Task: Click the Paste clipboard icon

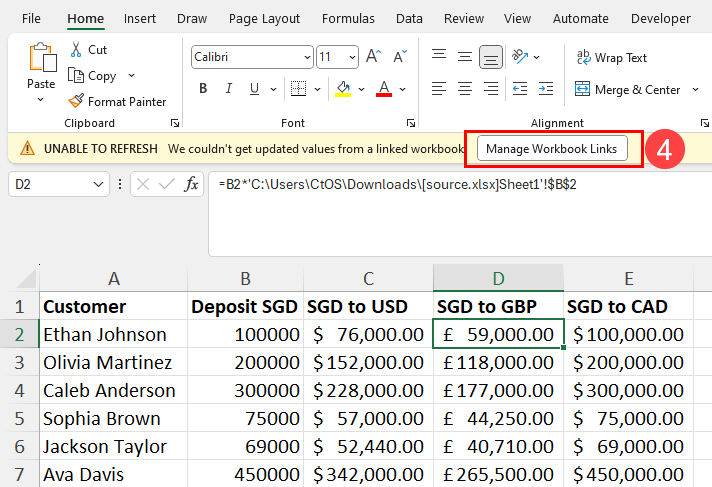Action: [x=43, y=58]
